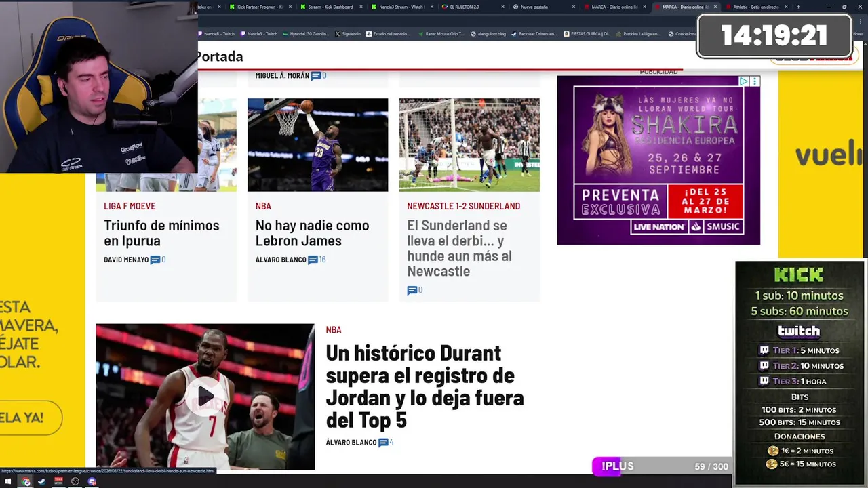The width and height of the screenshot is (868, 488).
Task: Open Razer Mouse Grip bookmark
Action: click(x=441, y=33)
